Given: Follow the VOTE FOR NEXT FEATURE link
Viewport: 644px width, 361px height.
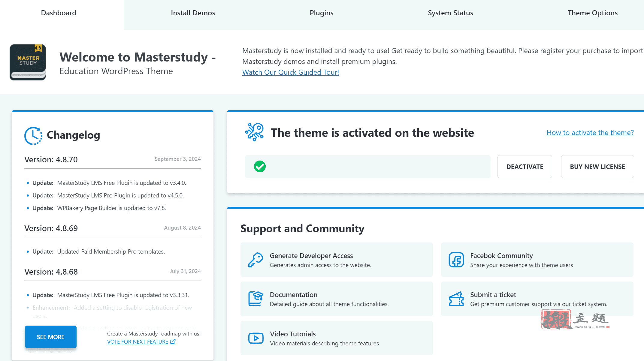Looking at the screenshot, I should tap(138, 341).
